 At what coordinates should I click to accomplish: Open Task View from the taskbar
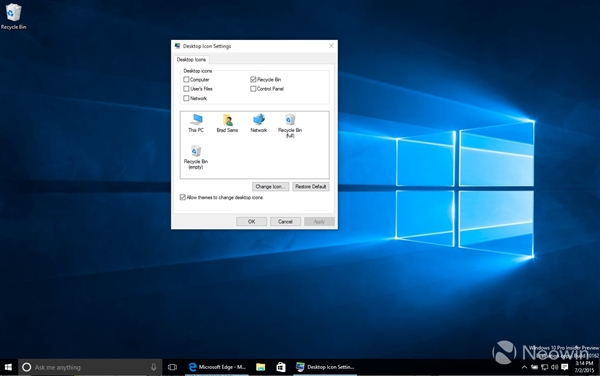click(x=172, y=367)
